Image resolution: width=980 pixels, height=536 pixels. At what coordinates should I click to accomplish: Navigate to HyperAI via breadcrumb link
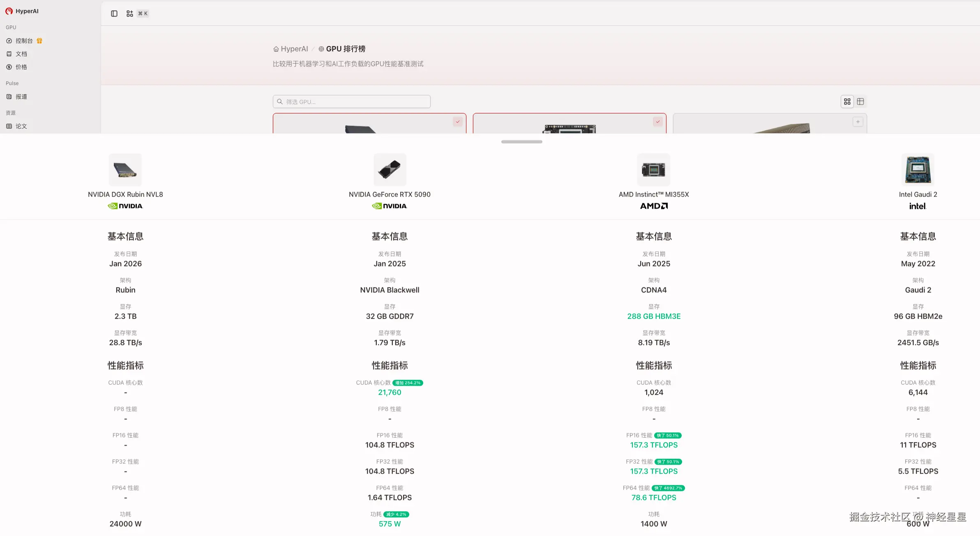pos(293,49)
